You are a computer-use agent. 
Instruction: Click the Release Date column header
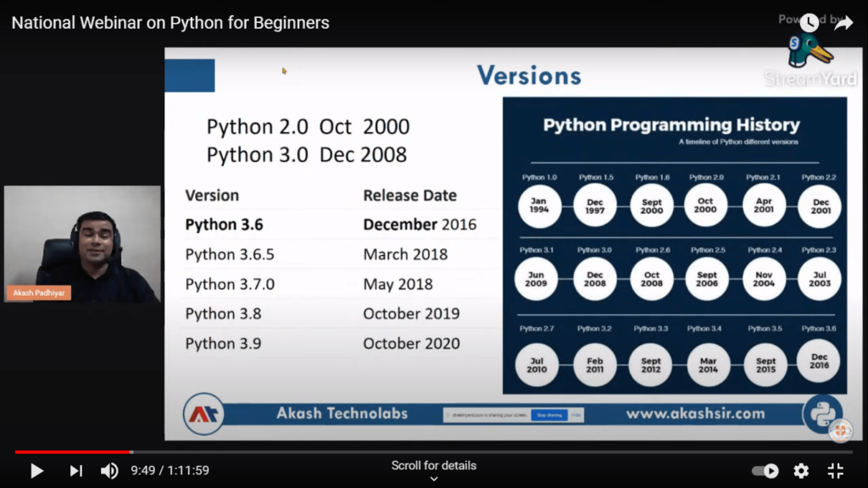coord(409,196)
